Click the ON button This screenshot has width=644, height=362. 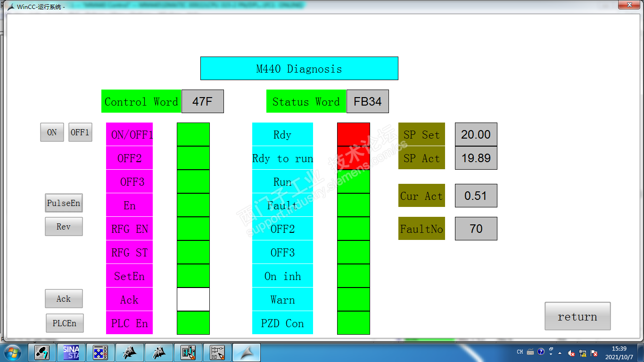coord(52,132)
